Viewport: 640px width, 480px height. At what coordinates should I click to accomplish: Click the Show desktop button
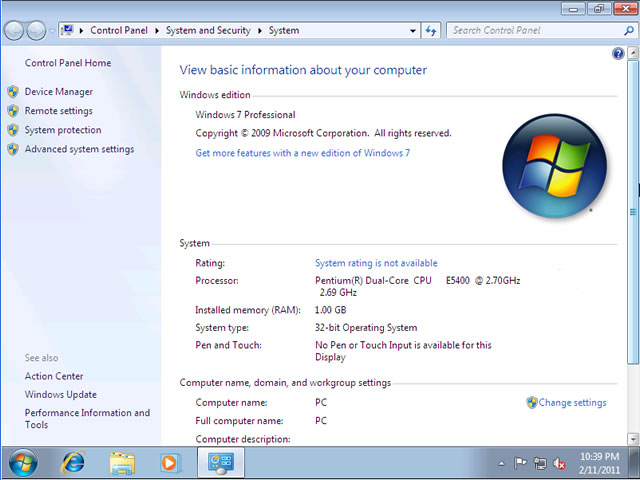tap(635, 463)
